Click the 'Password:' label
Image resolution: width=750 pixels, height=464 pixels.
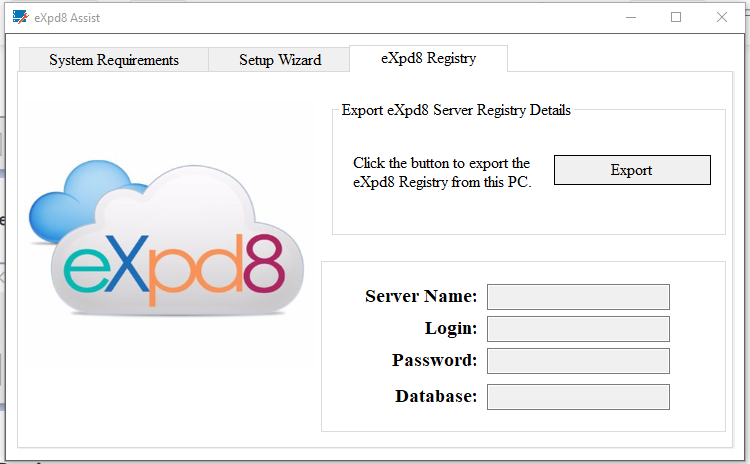click(x=434, y=360)
